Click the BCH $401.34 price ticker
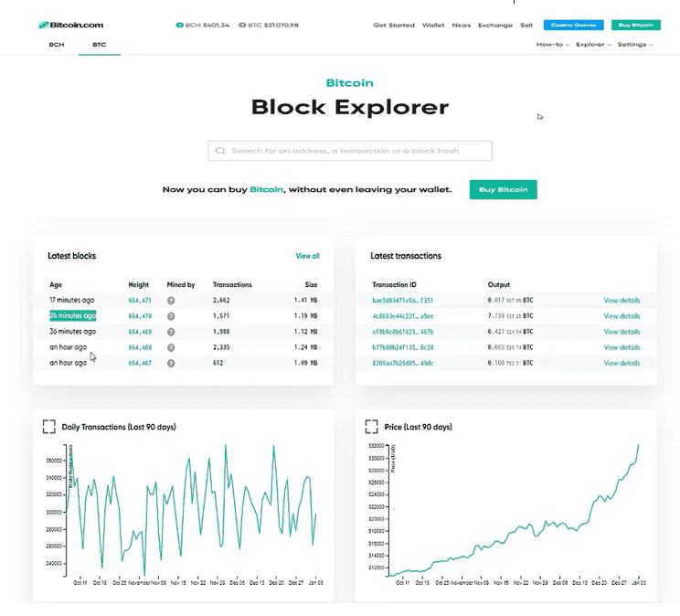Image resolution: width=680 pixels, height=616 pixels. tap(203, 26)
